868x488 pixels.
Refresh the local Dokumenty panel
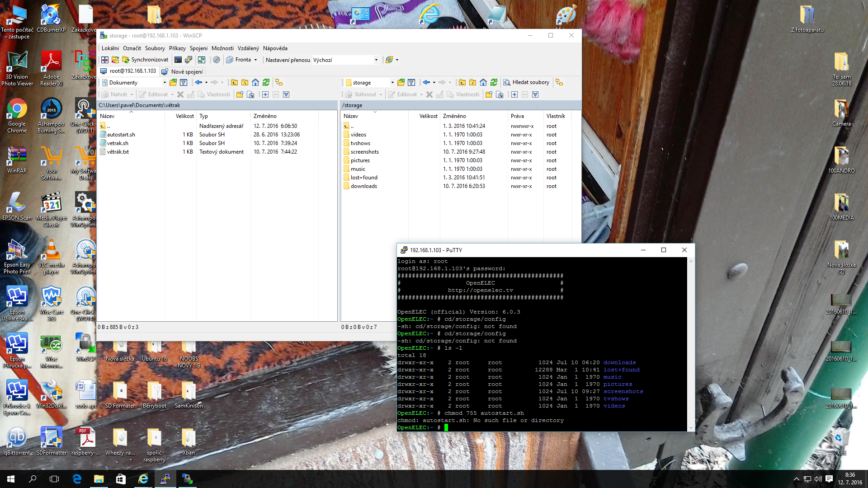(266, 82)
